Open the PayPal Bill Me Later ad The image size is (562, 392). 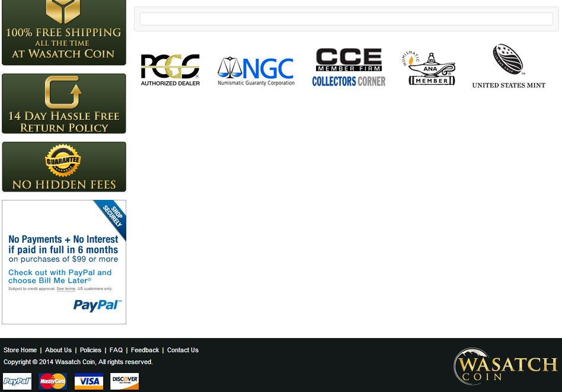coord(64,262)
